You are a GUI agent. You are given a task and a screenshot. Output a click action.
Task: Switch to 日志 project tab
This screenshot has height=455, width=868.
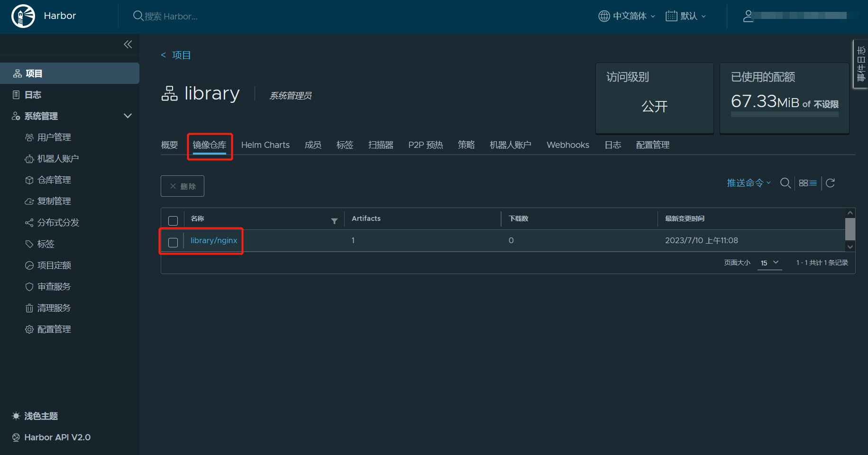click(613, 145)
